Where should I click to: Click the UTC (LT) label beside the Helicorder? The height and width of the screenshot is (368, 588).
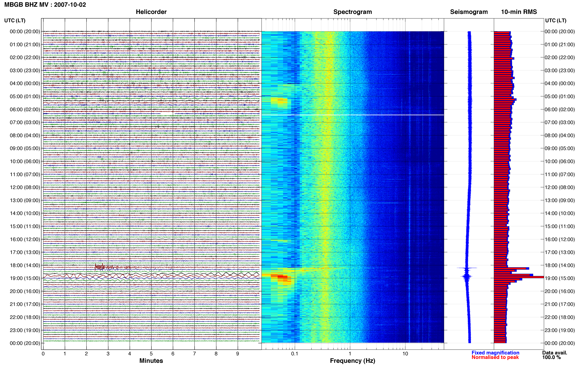click(x=15, y=20)
